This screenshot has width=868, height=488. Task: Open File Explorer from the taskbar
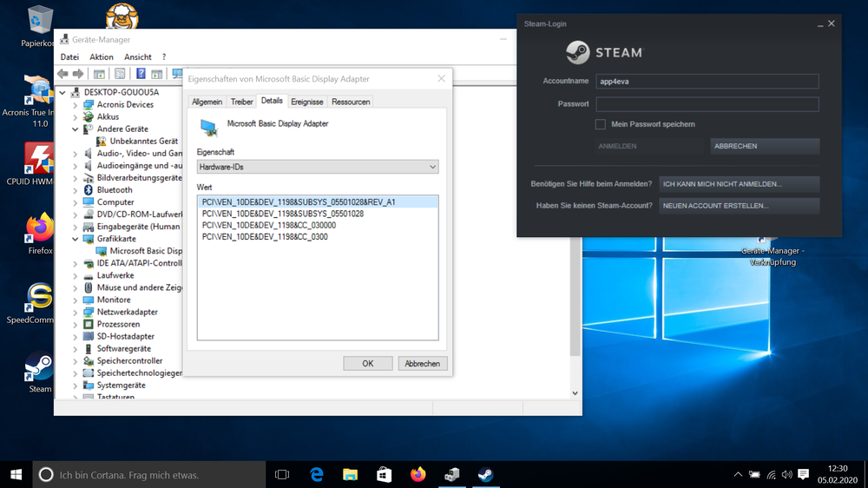(x=351, y=474)
